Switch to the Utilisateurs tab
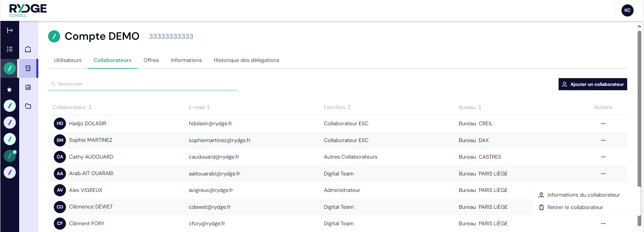The width and height of the screenshot is (644, 232). 68,60
